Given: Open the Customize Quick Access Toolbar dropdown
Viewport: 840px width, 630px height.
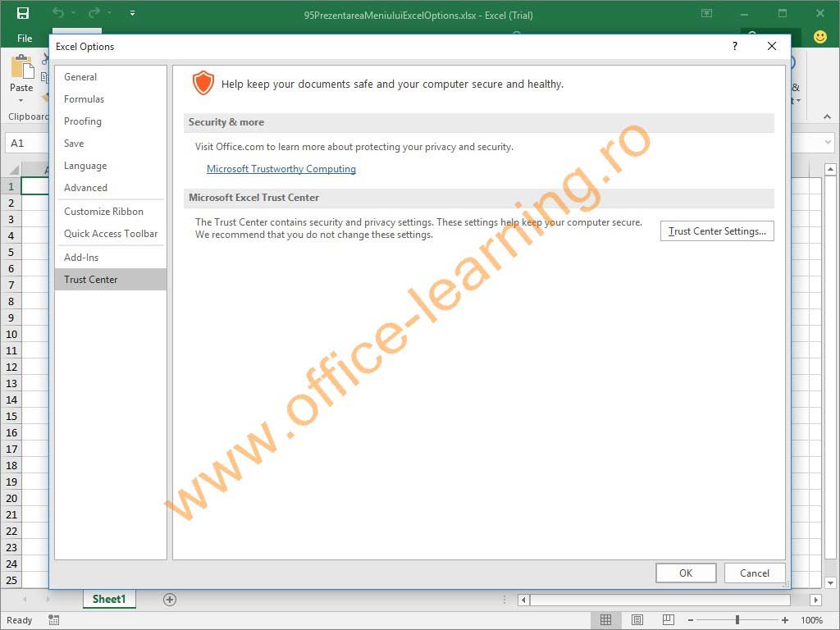Looking at the screenshot, I should 132,13.
